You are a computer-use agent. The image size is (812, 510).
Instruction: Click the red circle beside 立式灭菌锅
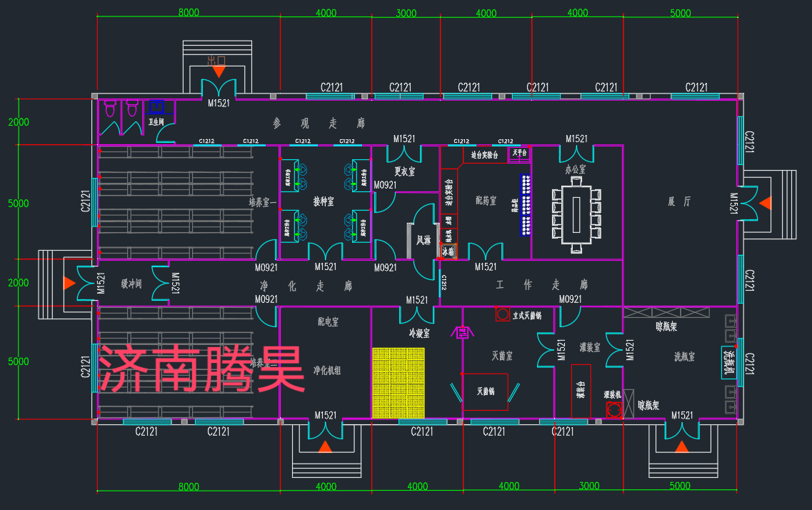(x=502, y=314)
